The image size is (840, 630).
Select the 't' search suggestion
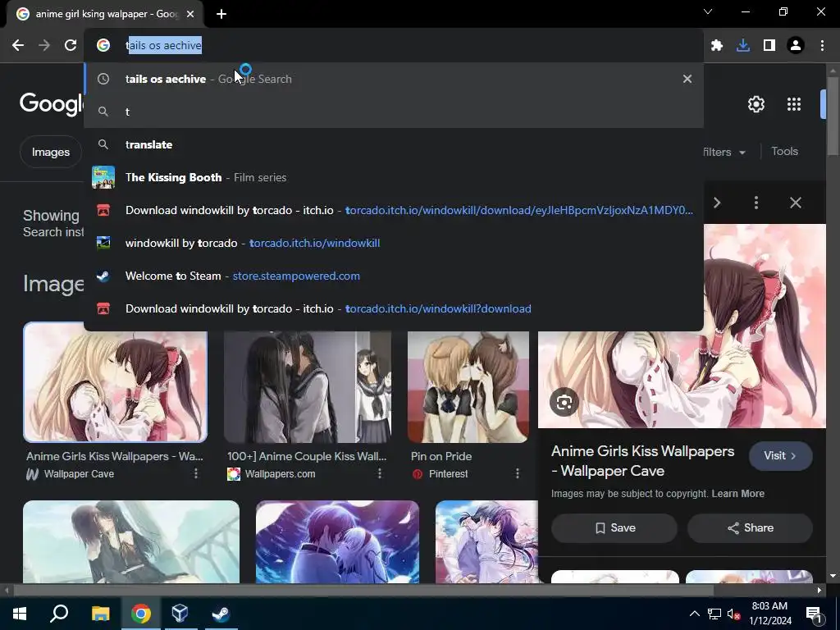pyautogui.click(x=394, y=112)
